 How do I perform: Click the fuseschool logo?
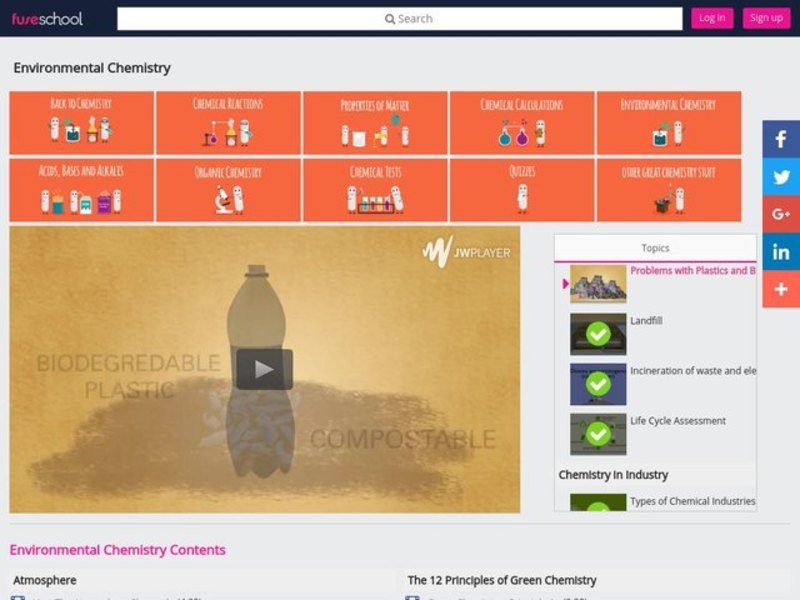click(47, 18)
